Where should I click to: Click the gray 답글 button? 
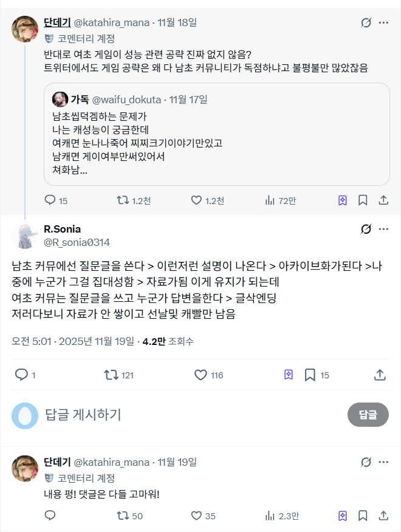pos(368,415)
